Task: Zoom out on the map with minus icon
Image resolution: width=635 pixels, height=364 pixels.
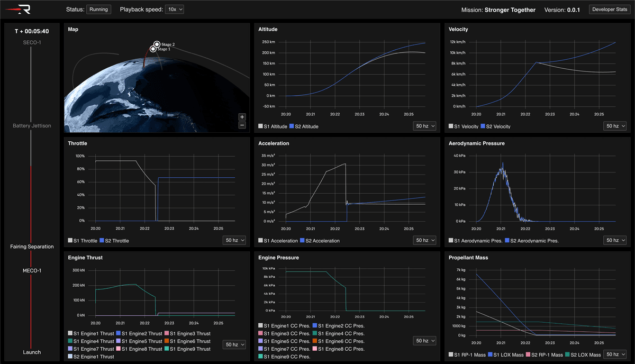Action: pos(242,125)
